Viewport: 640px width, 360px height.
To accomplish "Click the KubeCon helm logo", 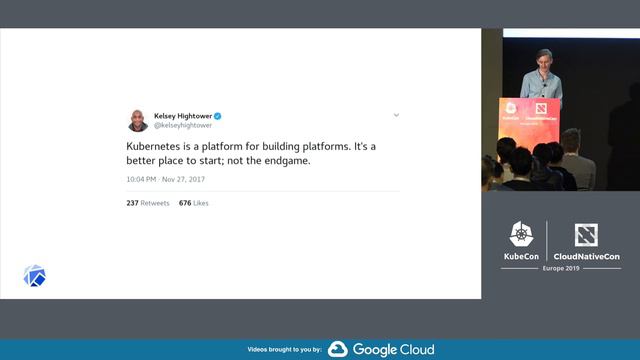I will click(x=521, y=234).
